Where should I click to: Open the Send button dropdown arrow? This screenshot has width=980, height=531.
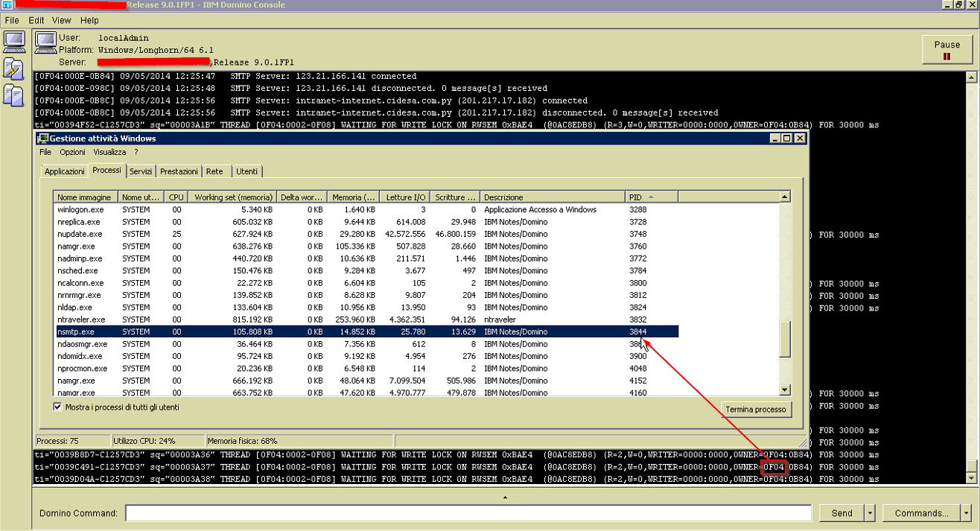tap(870, 513)
